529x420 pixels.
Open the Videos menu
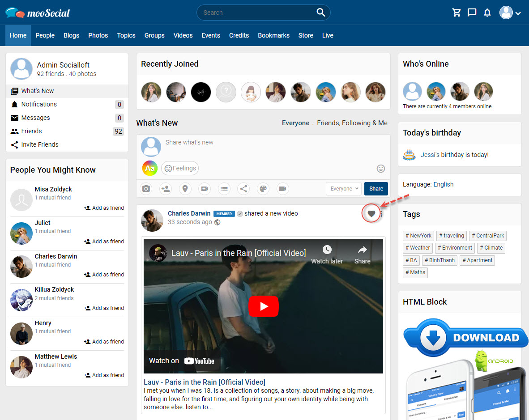(x=183, y=35)
